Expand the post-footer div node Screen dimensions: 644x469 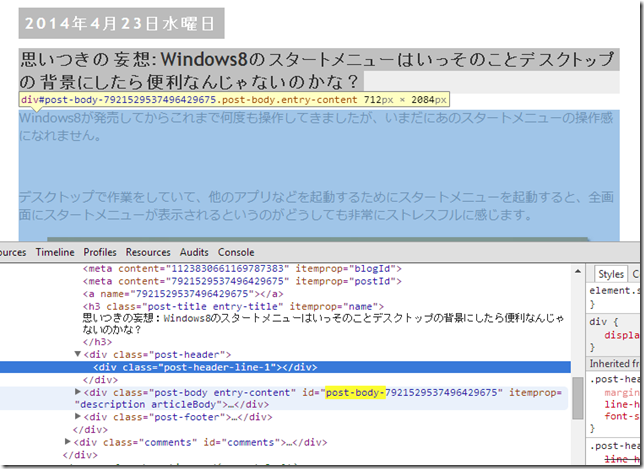77,416
